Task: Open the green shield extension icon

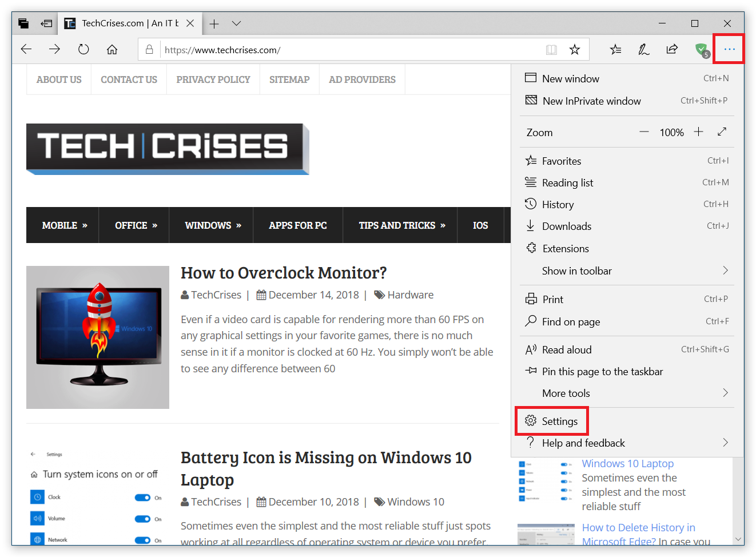Action: [702, 50]
